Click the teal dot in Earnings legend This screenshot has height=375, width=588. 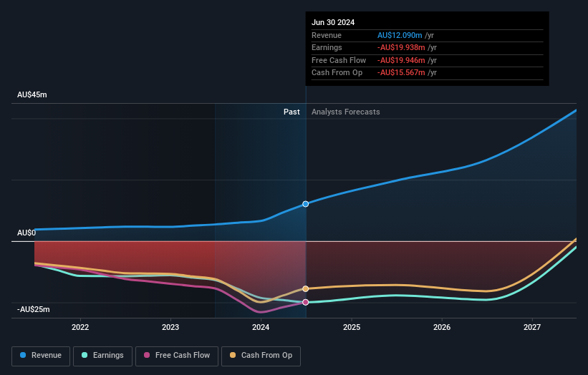point(85,355)
